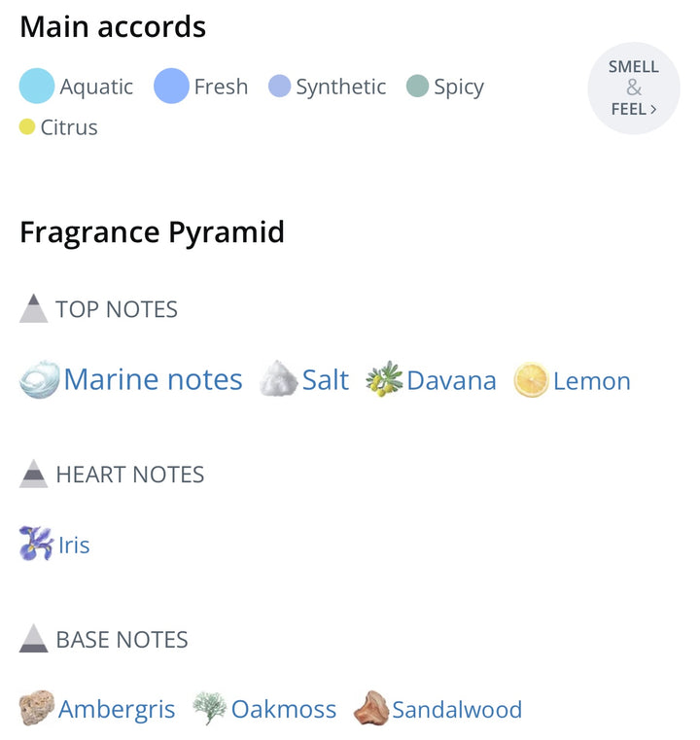
Task: Select the Synthetic accord label
Action: pyautogui.click(x=340, y=87)
